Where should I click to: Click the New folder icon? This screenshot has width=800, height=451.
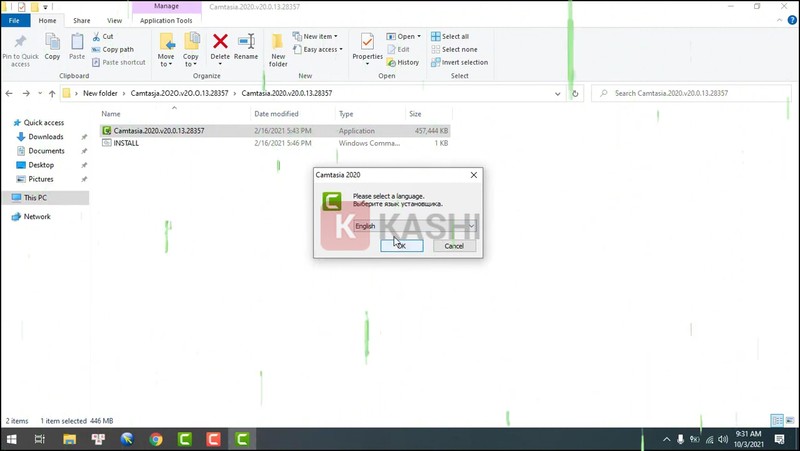coord(277,46)
